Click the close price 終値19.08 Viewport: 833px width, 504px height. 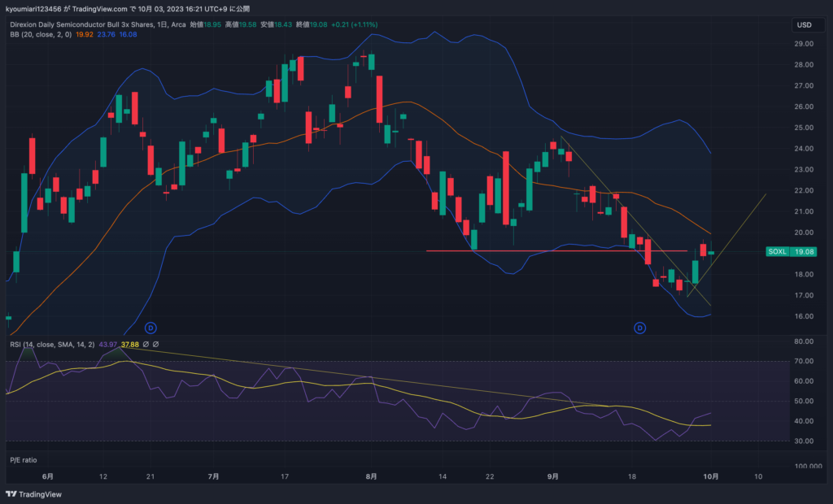coord(312,24)
